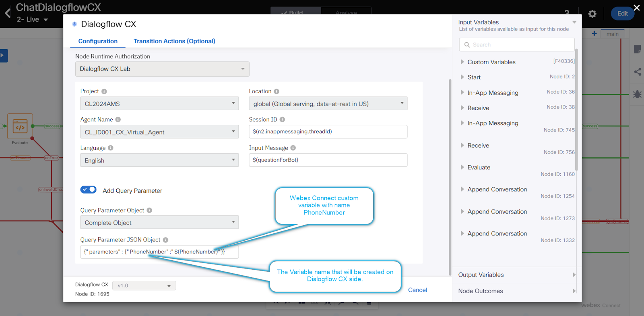
Task: Click the Session ID input field
Action: pyautogui.click(x=328, y=132)
